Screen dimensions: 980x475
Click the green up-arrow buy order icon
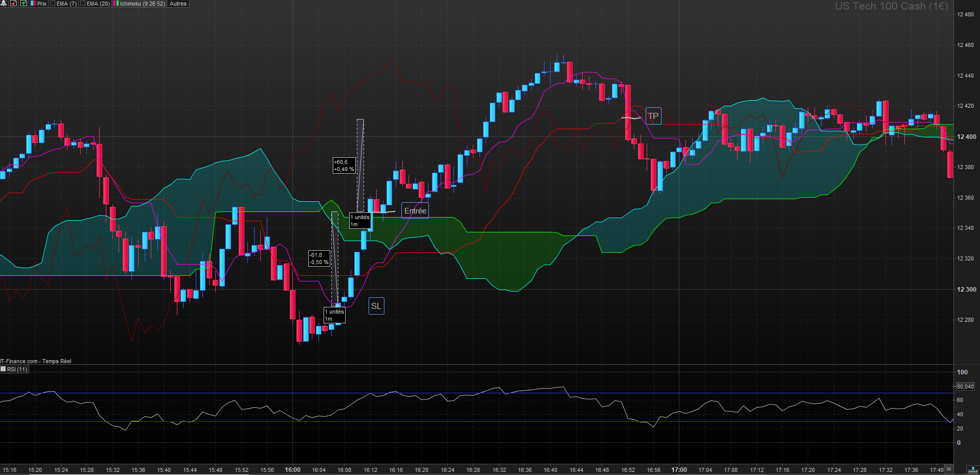pos(24,3)
